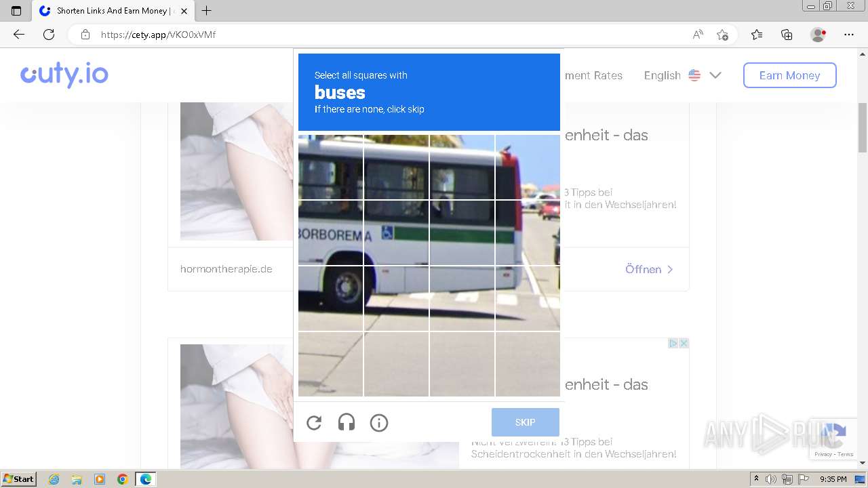Viewport: 868px width, 488px height.
Task: Open File Explorer from taskbar
Action: 77,479
